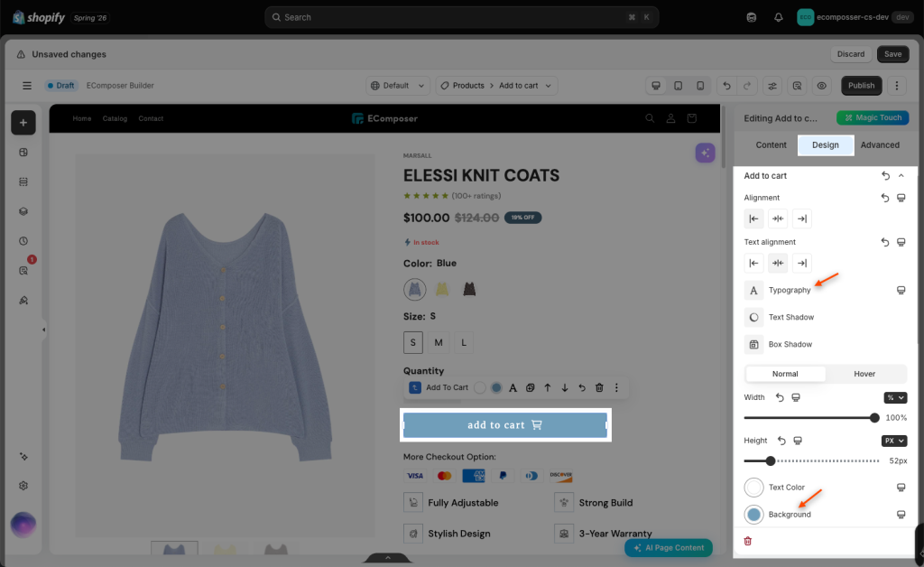Image resolution: width=924 pixels, height=567 pixels.
Task: Click the Width slider handle
Action: click(874, 418)
